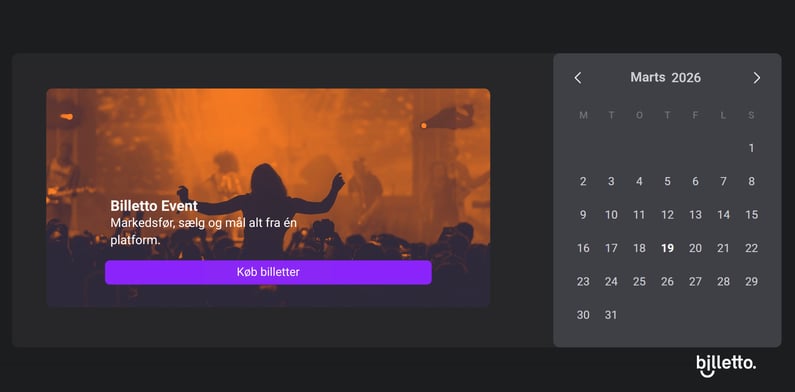Choose March 25 date cell
The height and width of the screenshot is (392, 795).
point(639,281)
